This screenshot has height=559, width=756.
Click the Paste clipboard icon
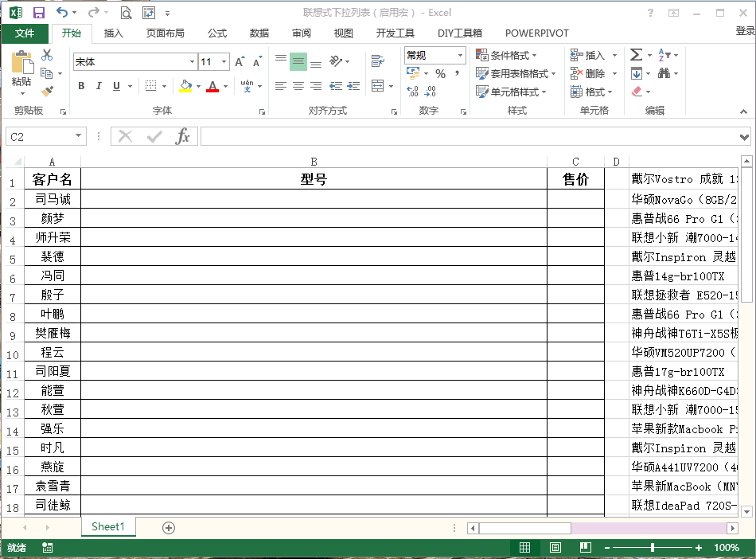click(21, 63)
